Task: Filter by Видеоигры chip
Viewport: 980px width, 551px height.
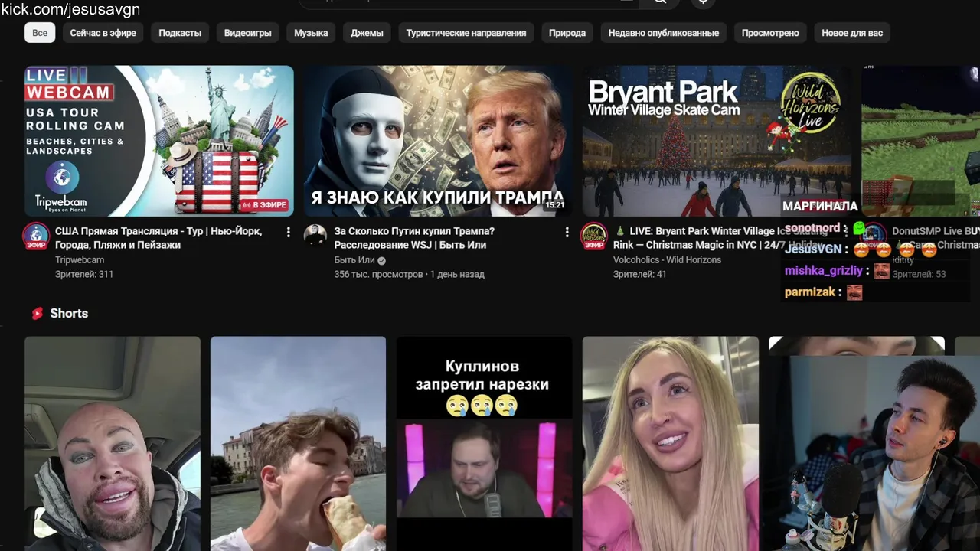Action: pos(248,33)
